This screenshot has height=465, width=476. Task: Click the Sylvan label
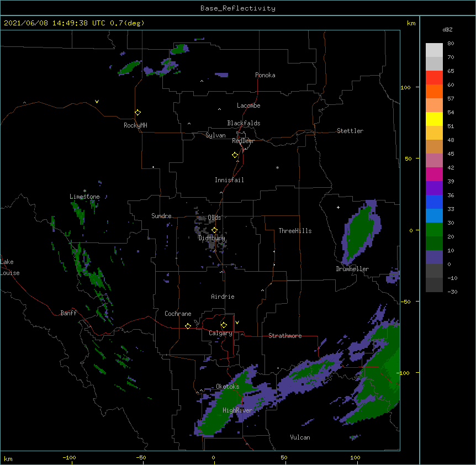215,135
